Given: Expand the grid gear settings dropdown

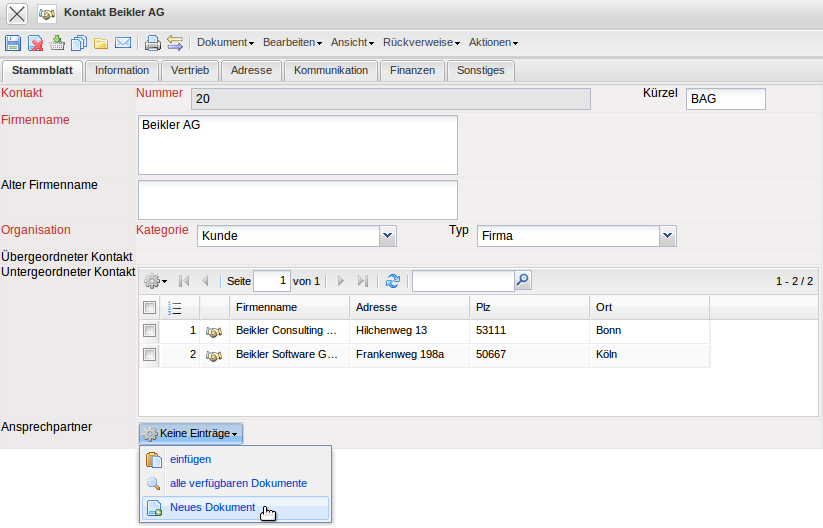Looking at the screenshot, I should [156, 282].
